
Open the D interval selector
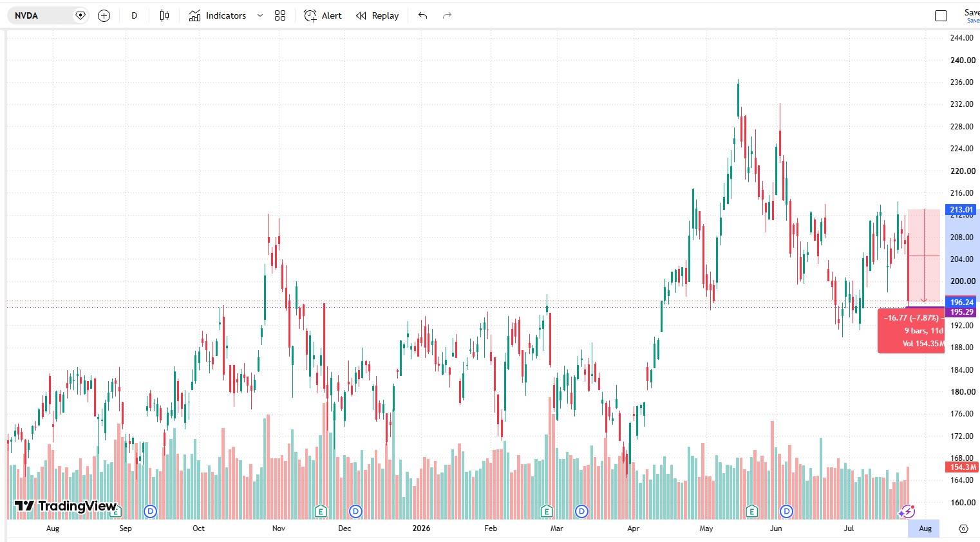point(134,15)
